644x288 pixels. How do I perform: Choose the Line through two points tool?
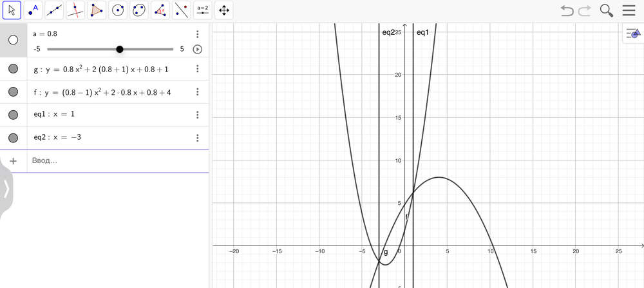(x=54, y=10)
